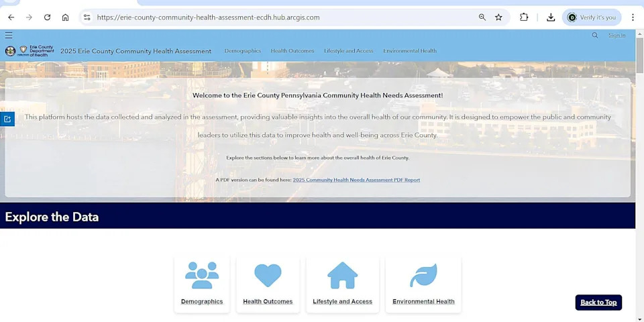Click the Lifestyle and Access house icon
The width and height of the screenshot is (644, 322).
coord(342,275)
